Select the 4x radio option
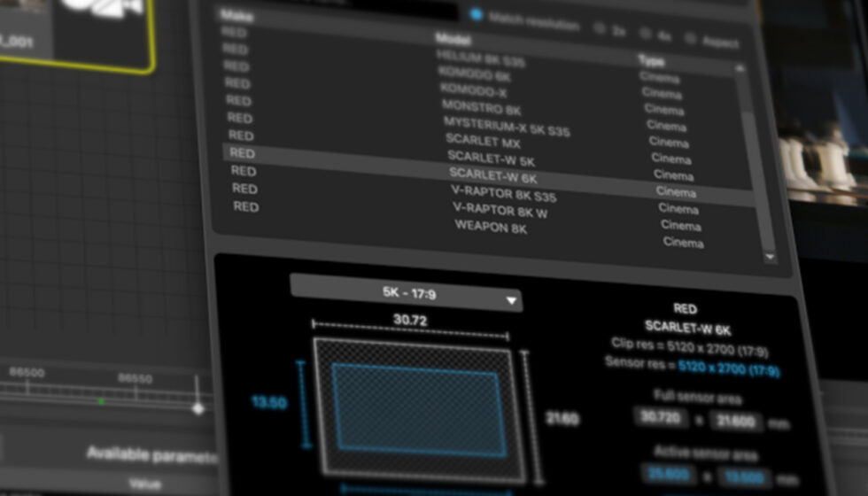 tap(645, 34)
